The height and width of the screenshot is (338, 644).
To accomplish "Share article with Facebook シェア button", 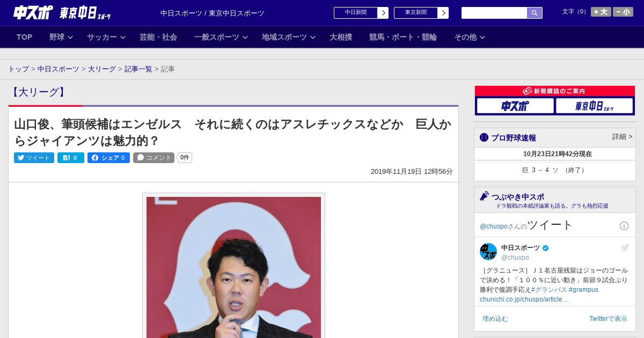I will pyautogui.click(x=108, y=158).
